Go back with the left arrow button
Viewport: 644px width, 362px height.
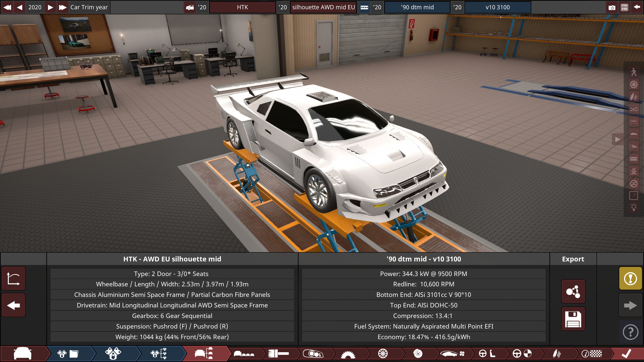point(13,305)
